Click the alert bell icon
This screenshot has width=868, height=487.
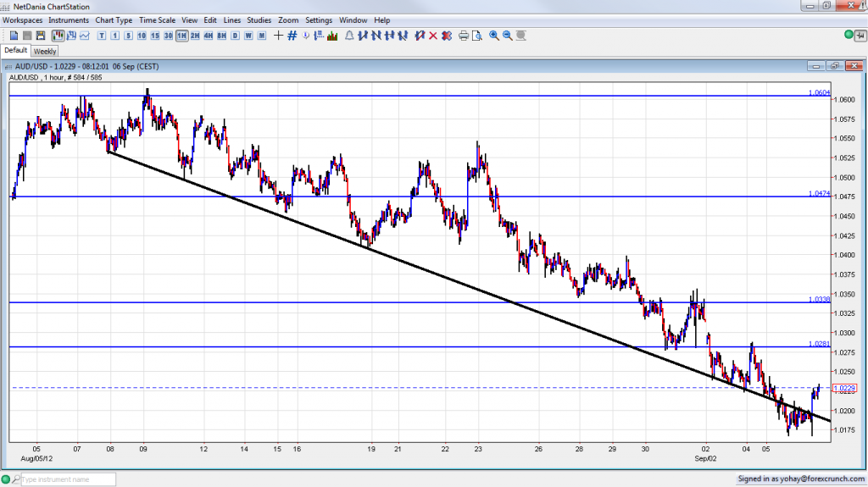pos(349,36)
